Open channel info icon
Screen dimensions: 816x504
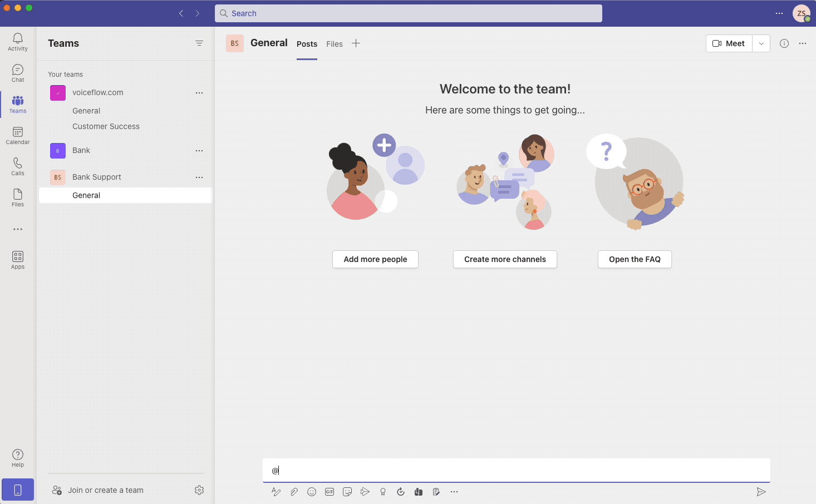click(x=784, y=43)
